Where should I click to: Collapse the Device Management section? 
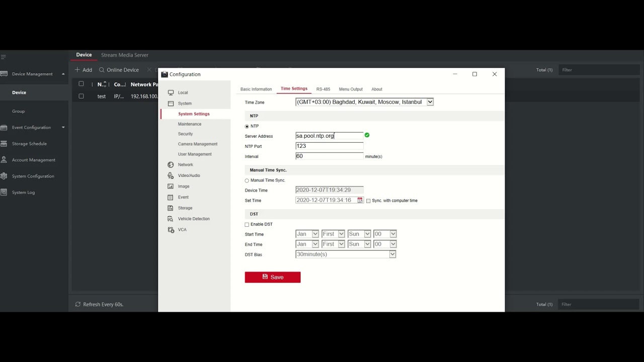(x=63, y=74)
